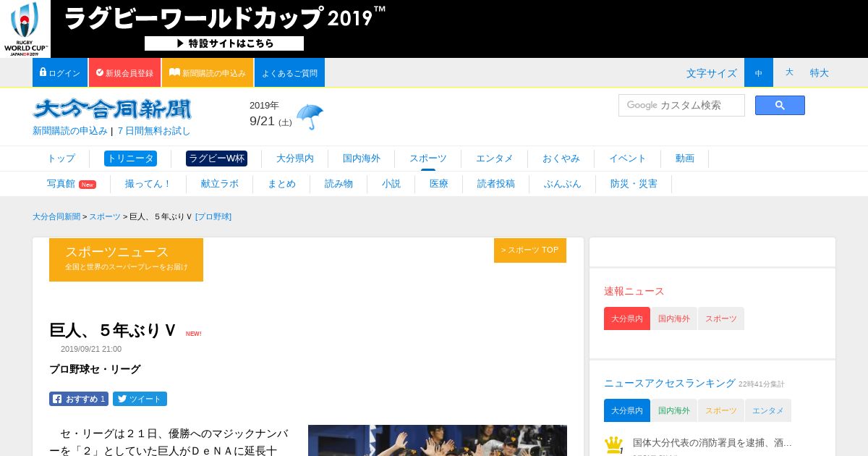Screen dimensions: 868x456
Task: Open 読み物 sub menu item
Action: [339, 184]
